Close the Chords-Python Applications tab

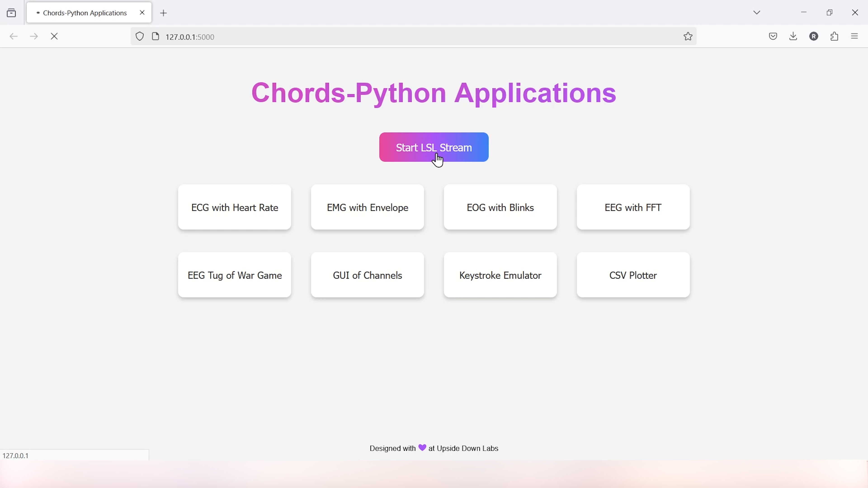coord(142,12)
